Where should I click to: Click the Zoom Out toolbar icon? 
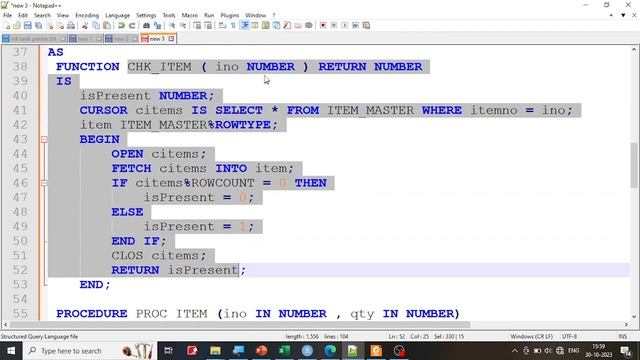click(x=182, y=25)
